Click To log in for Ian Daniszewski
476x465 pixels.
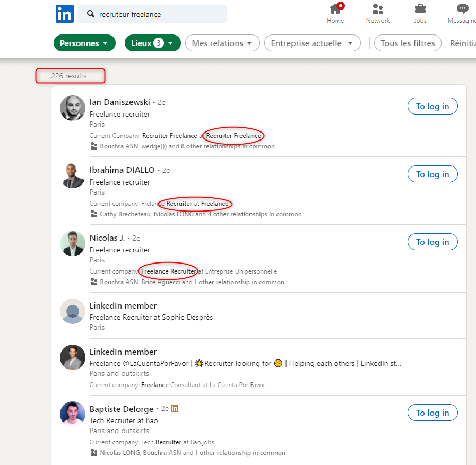(x=432, y=106)
